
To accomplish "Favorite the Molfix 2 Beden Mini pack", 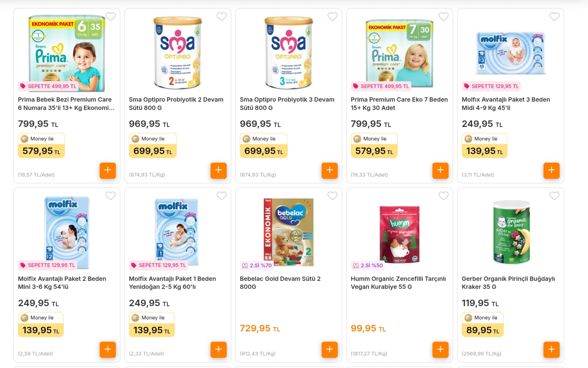I will tap(110, 196).
